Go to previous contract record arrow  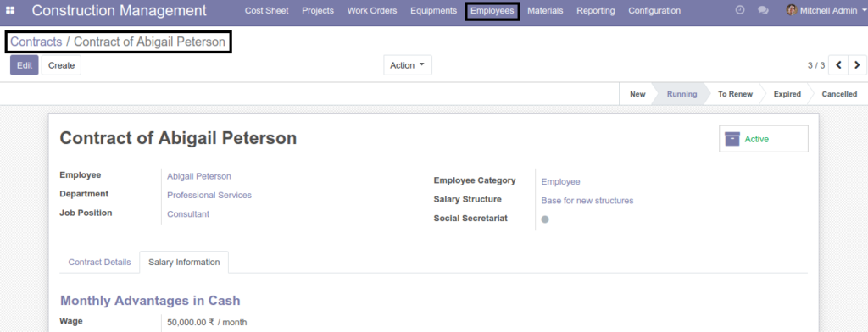tap(838, 65)
